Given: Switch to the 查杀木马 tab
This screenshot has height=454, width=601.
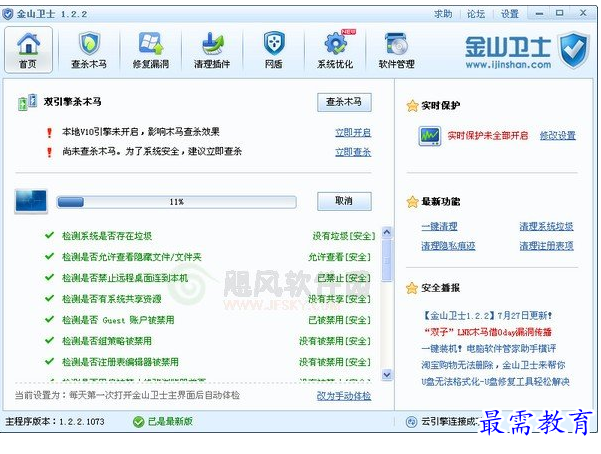Looking at the screenshot, I should (89, 50).
